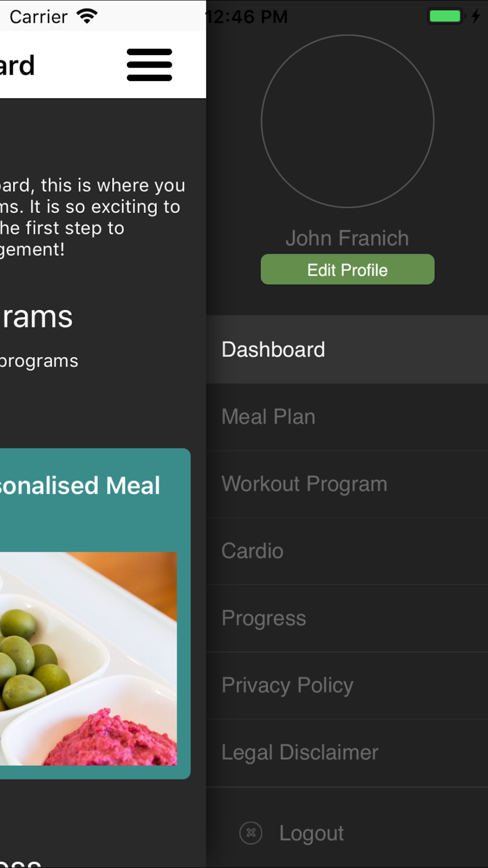
Task: Tap the Logout text label
Action: point(311,833)
